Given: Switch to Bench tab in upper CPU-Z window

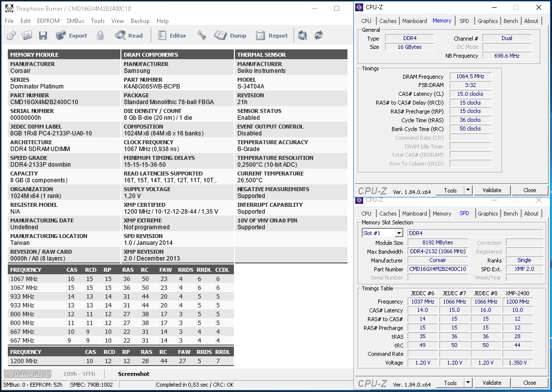Looking at the screenshot, I should click(x=511, y=21).
